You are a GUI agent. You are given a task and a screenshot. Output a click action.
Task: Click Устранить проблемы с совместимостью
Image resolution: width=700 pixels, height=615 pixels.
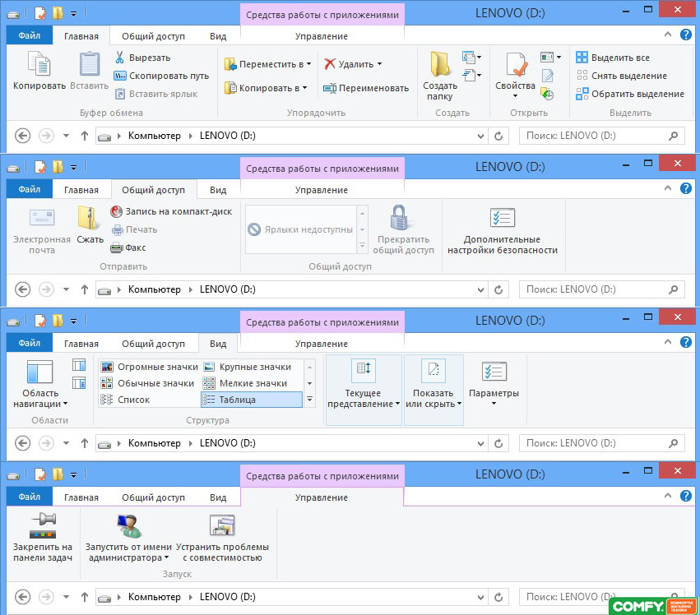coord(222,539)
